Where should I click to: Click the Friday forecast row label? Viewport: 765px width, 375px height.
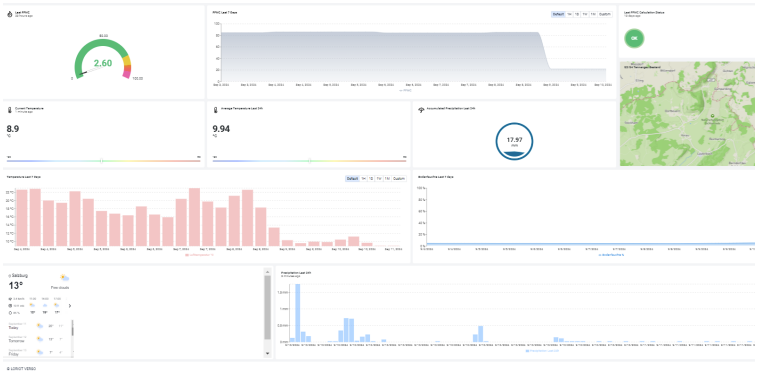(x=13, y=354)
